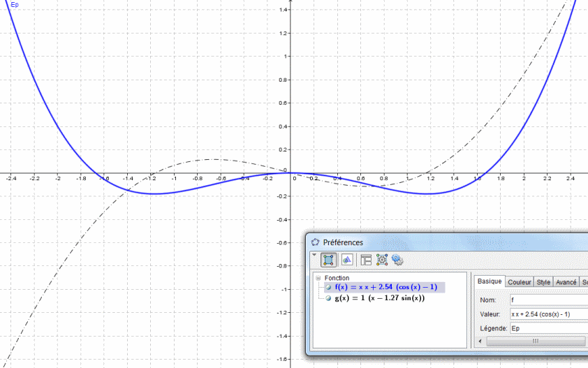Open the Style tab
Image resolution: width=588 pixels, height=368 pixels.
pyautogui.click(x=543, y=282)
